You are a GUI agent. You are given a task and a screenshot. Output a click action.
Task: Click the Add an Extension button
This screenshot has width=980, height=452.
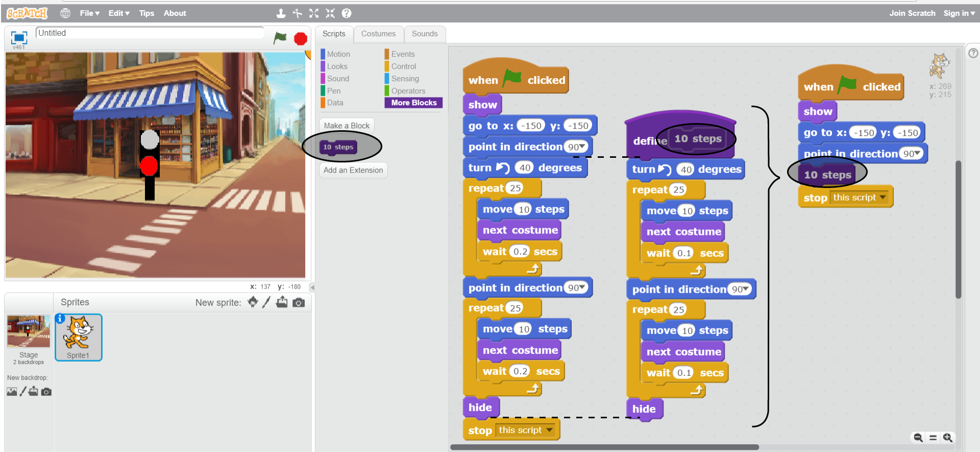[353, 170]
